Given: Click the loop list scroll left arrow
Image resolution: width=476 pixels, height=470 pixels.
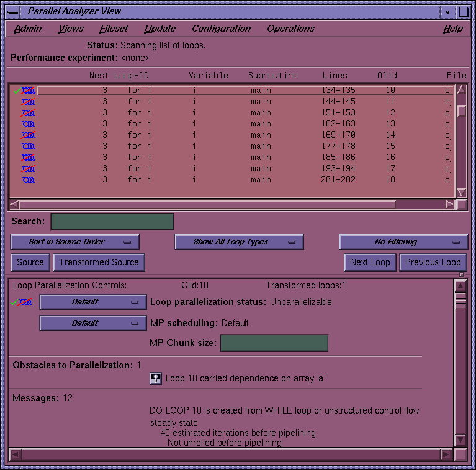Looking at the screenshot, I should coord(14,205).
